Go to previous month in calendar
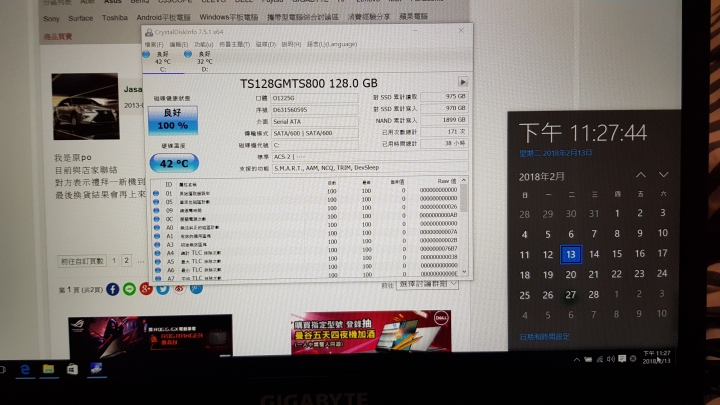Viewport: 720px width, 405px height. coord(641,175)
